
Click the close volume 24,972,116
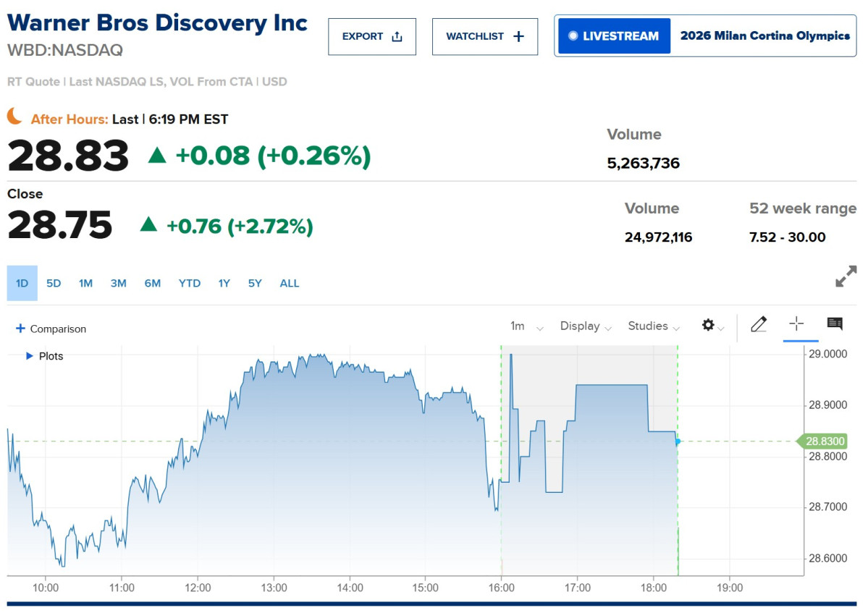(x=658, y=237)
